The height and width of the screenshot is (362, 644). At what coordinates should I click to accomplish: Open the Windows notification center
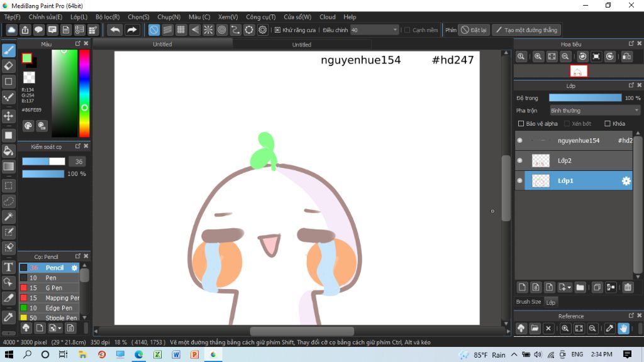pyautogui.click(x=627, y=354)
